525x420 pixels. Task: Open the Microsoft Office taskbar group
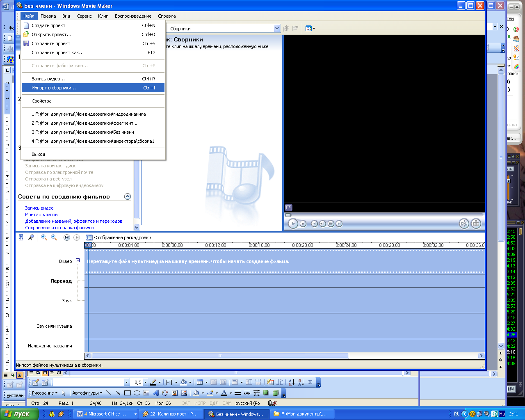(x=105, y=414)
